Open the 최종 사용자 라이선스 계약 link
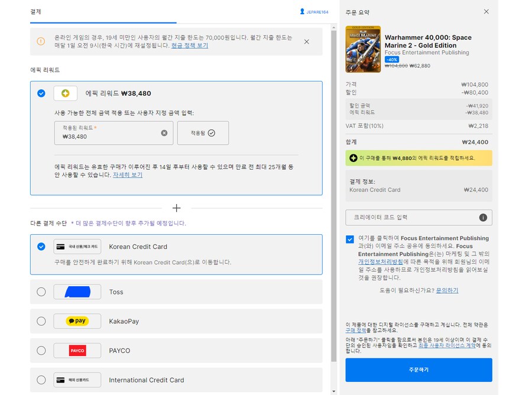Viewport: 532px width, 395px height. (447, 345)
